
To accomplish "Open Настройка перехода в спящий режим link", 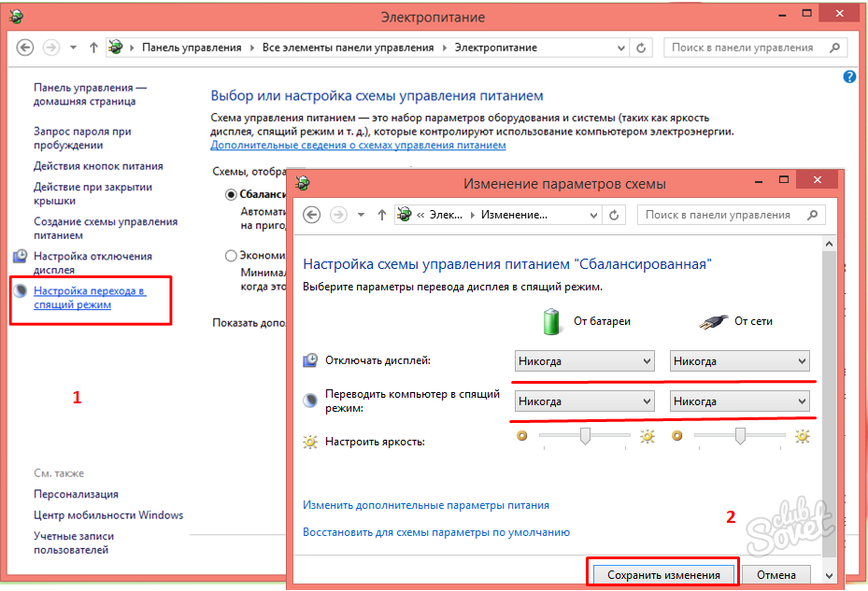I will (x=90, y=298).
